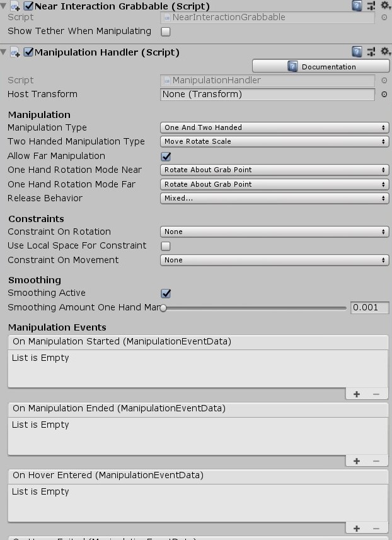Open settings gear of Near Interaction Grabbable
The width and height of the screenshot is (392, 540).
pos(385,5)
